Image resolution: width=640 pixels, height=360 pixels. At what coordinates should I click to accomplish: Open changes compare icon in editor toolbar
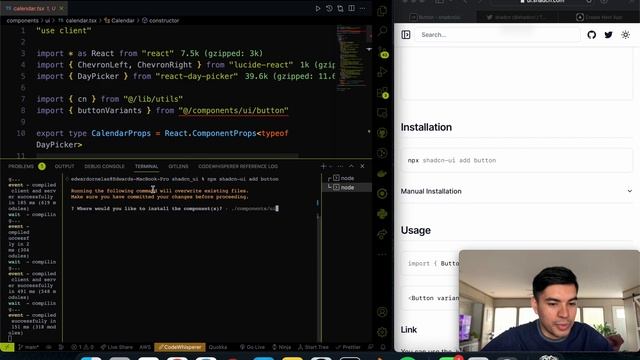pyautogui.click(x=340, y=8)
